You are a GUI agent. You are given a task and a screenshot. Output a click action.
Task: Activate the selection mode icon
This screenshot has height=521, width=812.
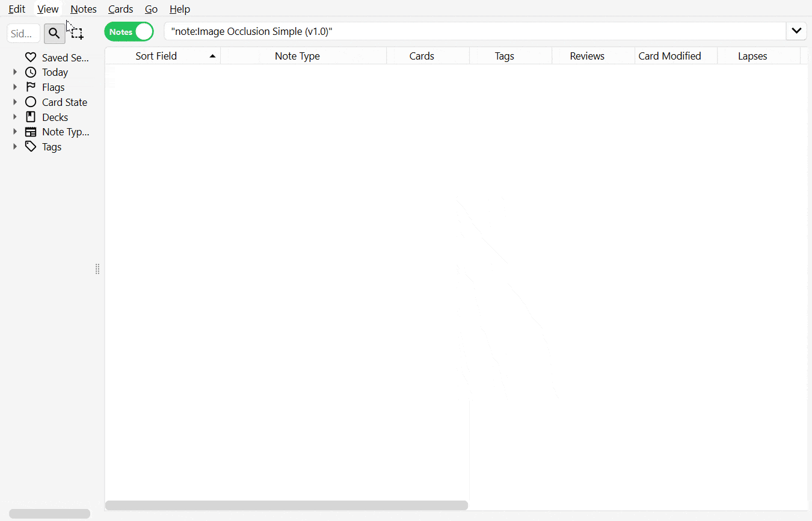coord(76,33)
